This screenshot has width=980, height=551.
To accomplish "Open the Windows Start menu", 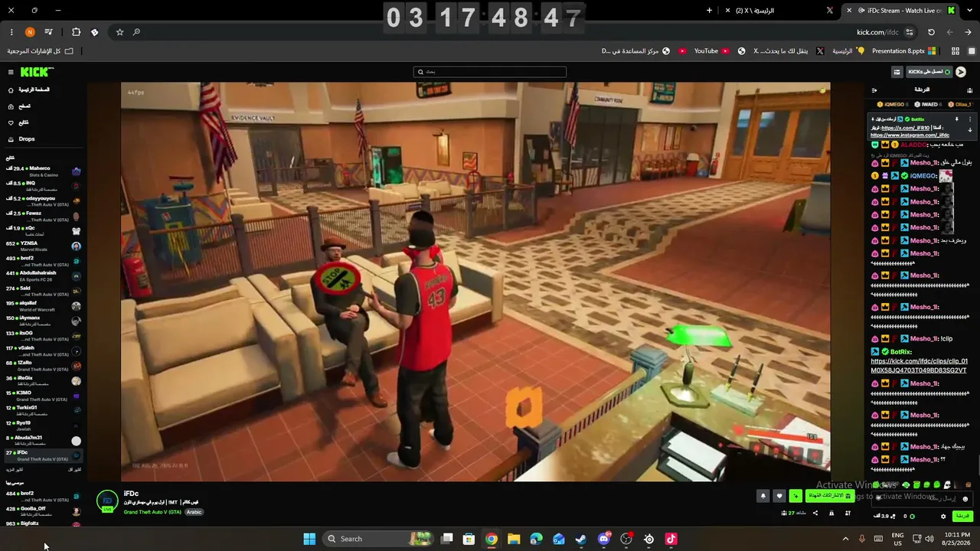I will pos(309,539).
